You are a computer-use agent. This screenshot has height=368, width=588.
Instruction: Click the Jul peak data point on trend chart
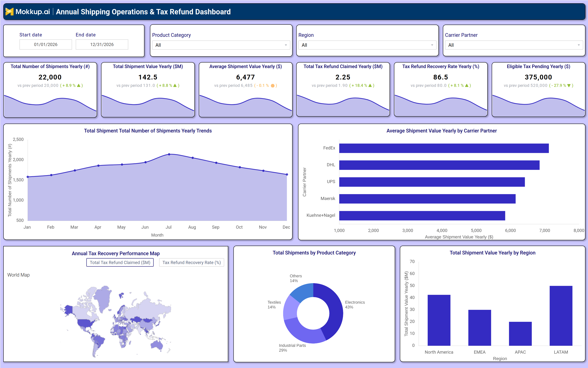tap(169, 154)
